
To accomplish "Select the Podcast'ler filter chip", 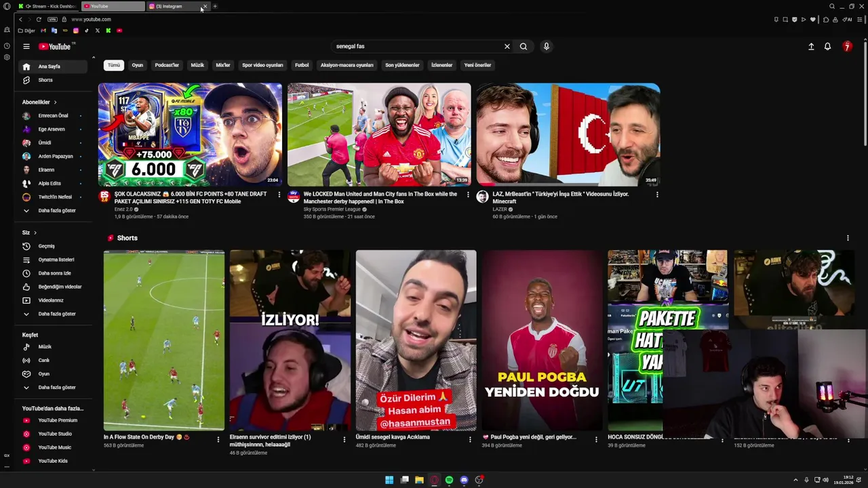I will click(x=167, y=65).
